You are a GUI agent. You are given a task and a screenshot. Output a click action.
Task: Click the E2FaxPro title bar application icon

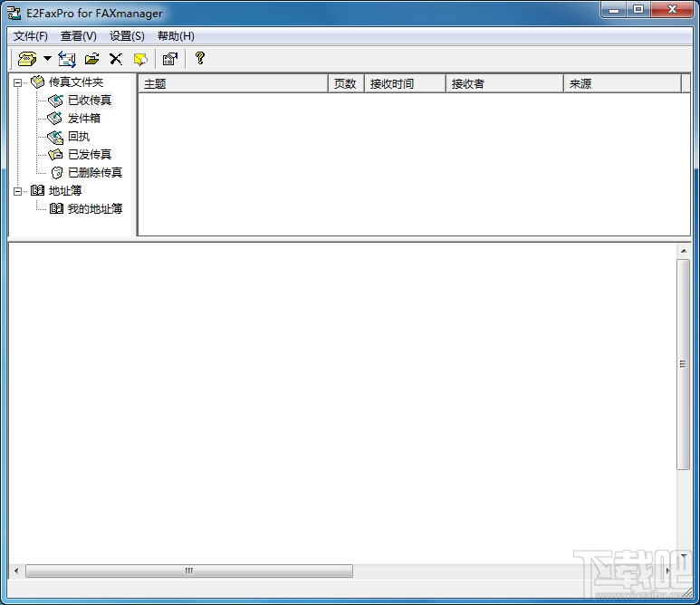(14, 13)
